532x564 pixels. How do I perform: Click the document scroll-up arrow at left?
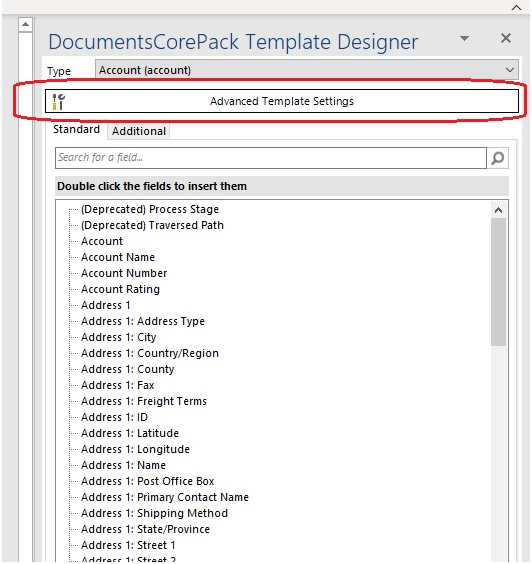tap(25, 24)
